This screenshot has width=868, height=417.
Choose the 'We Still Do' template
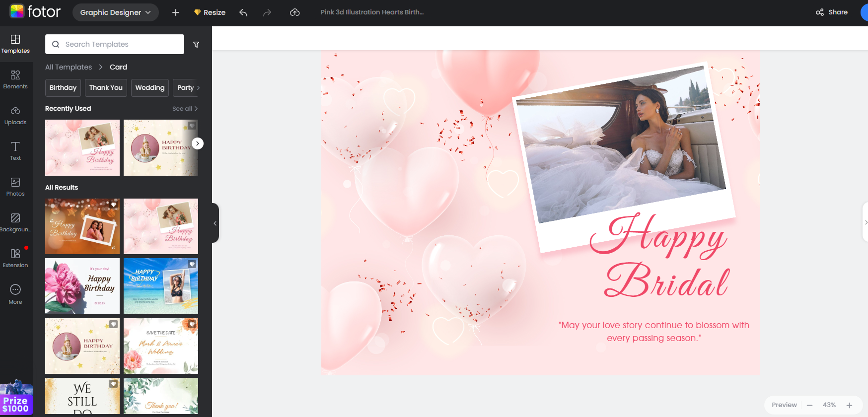pyautogui.click(x=82, y=396)
